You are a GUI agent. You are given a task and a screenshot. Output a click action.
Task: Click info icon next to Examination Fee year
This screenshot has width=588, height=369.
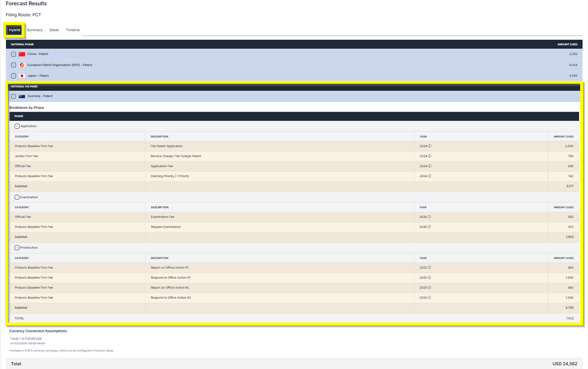point(430,217)
